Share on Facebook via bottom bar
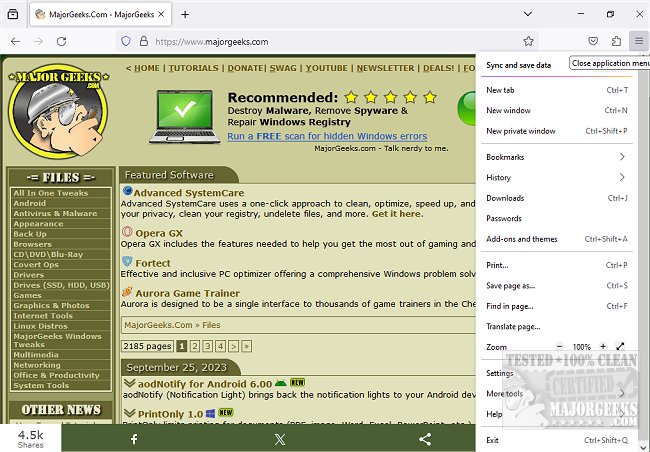This screenshot has height=452, width=650. pyautogui.click(x=134, y=439)
